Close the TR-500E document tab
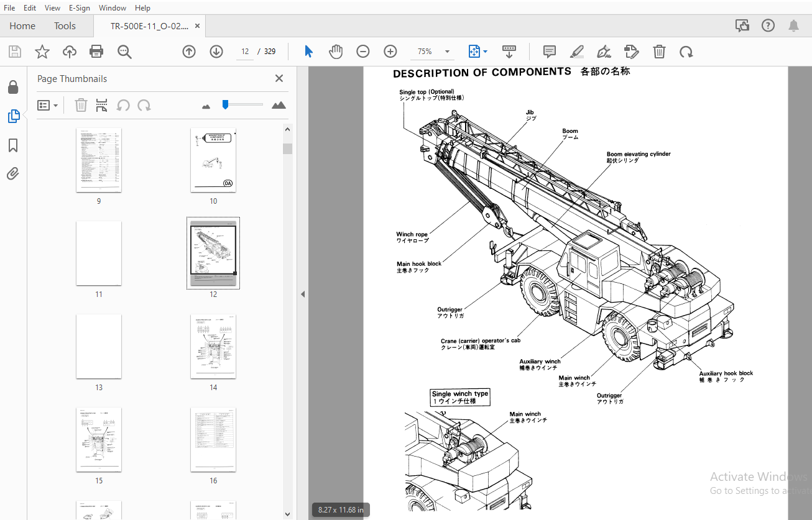The height and width of the screenshot is (520, 812). [x=198, y=26]
